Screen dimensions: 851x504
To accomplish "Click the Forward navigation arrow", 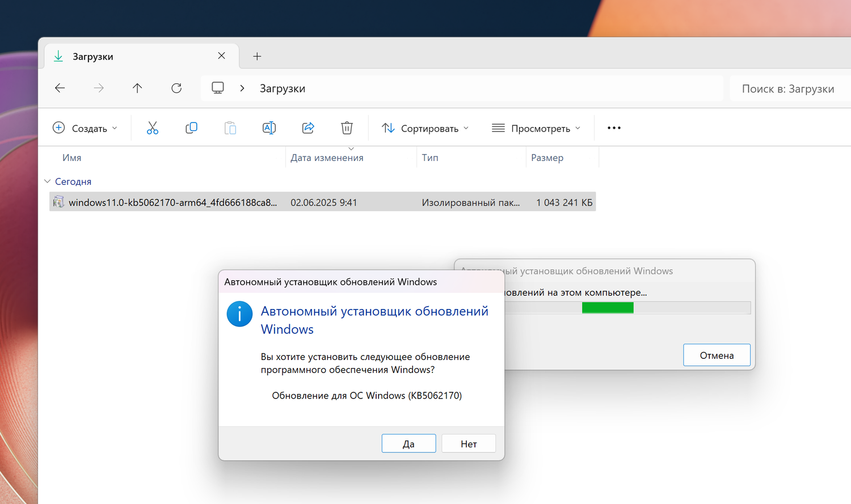I will click(99, 88).
